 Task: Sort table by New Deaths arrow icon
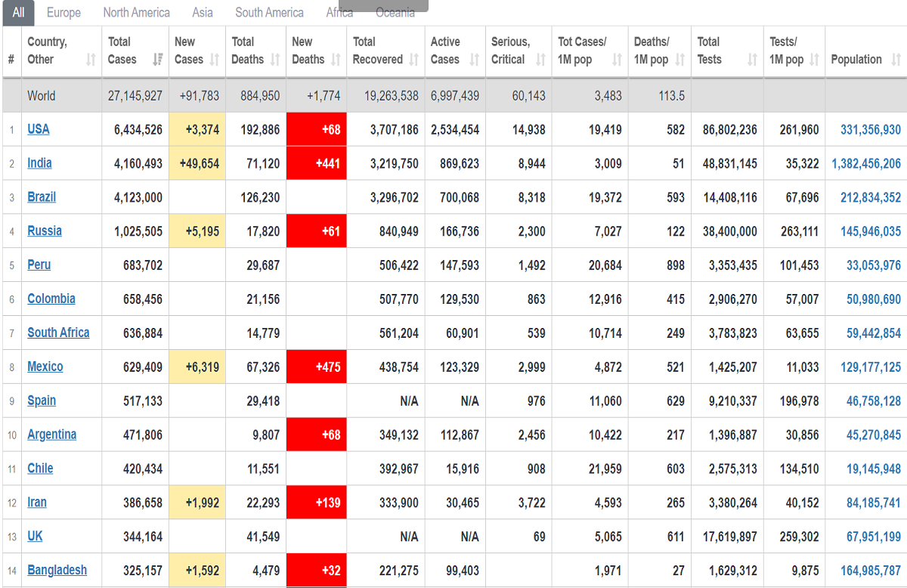click(x=336, y=60)
